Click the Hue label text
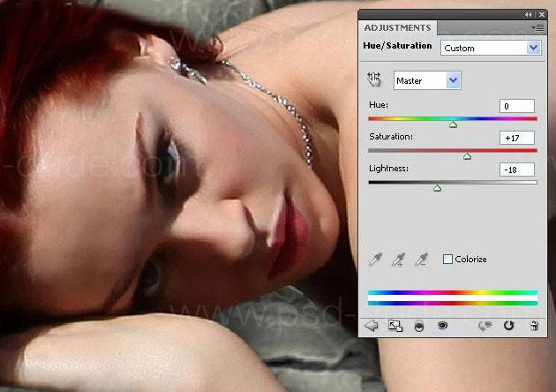 [x=379, y=105]
